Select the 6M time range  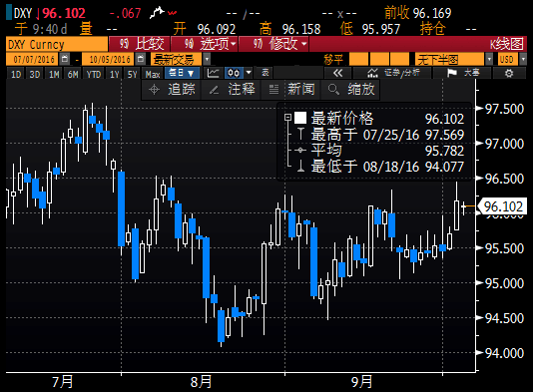coord(73,74)
